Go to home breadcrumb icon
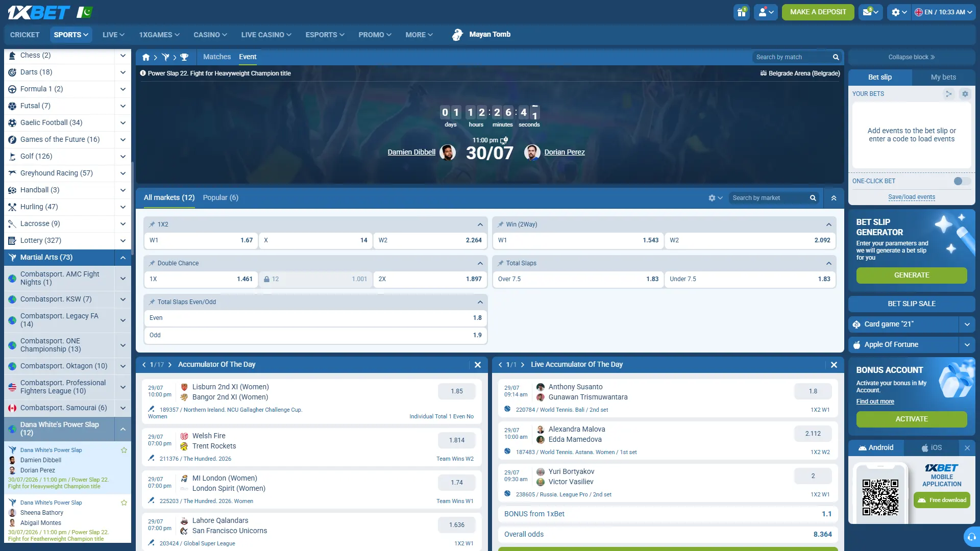 tap(146, 57)
